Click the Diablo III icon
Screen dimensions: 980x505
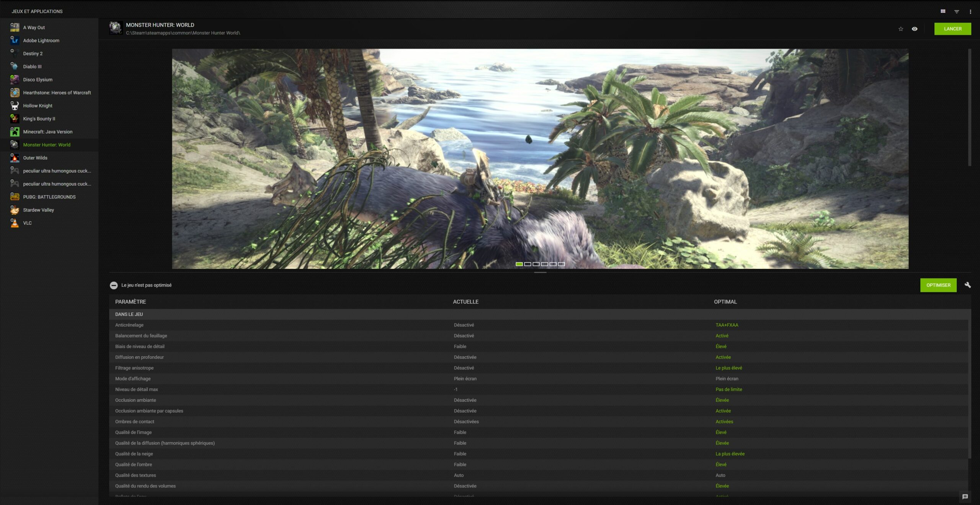point(15,66)
